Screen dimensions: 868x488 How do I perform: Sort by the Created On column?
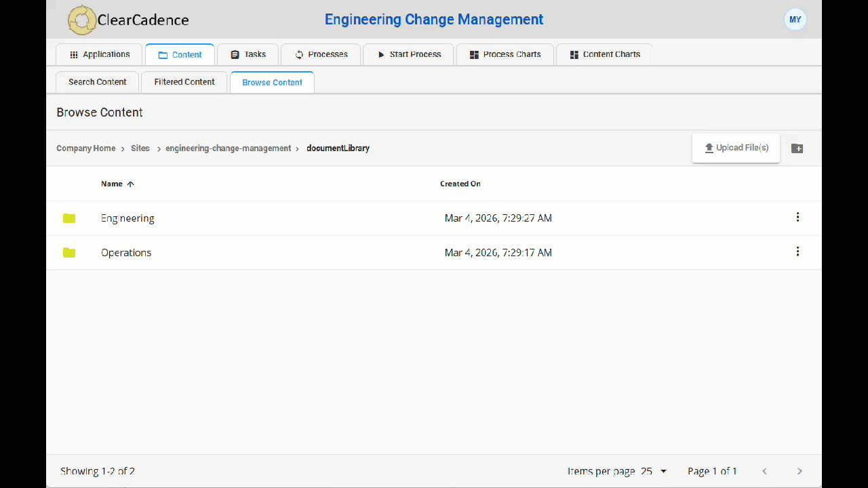click(x=460, y=184)
